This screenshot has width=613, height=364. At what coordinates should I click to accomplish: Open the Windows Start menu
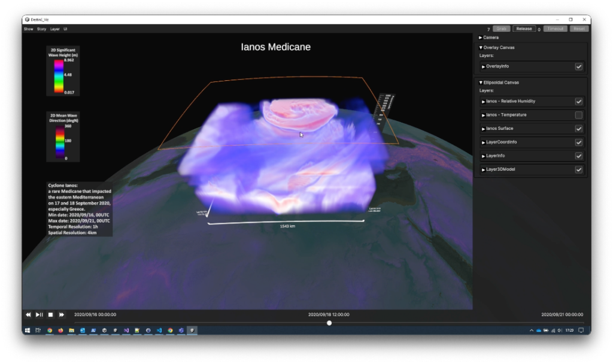[x=28, y=330]
